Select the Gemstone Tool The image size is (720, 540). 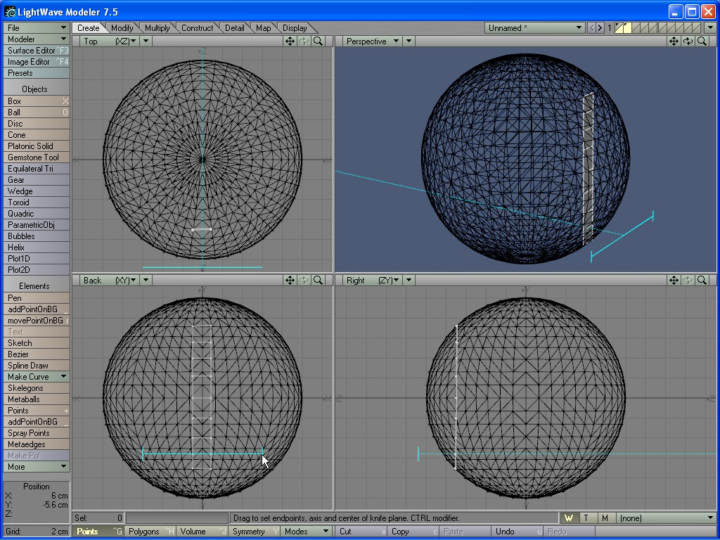pyautogui.click(x=36, y=158)
